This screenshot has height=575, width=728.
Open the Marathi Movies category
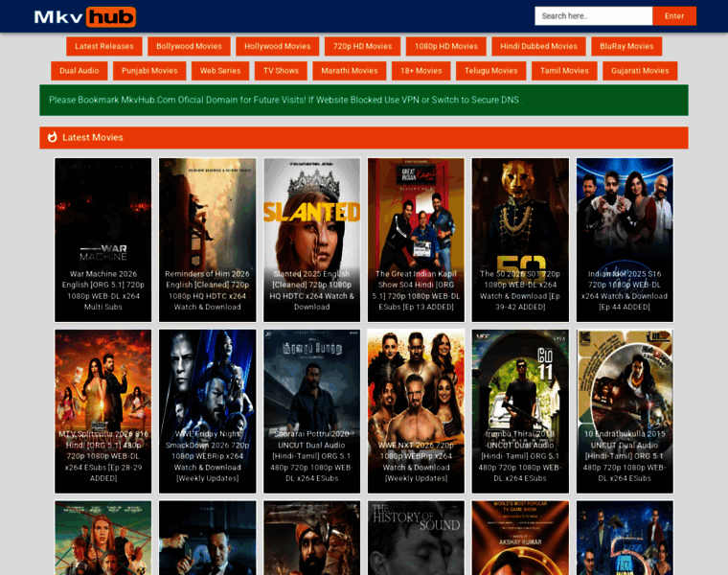349,71
